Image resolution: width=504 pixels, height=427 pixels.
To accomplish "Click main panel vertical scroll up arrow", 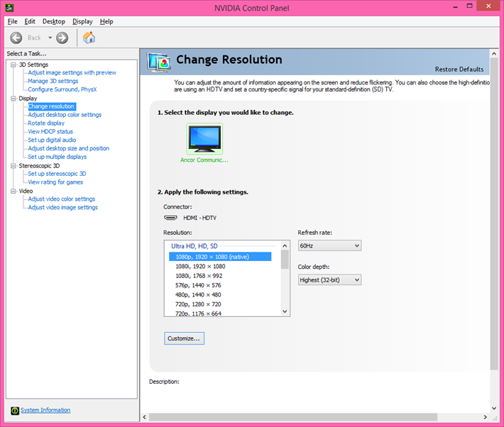I will [x=494, y=54].
